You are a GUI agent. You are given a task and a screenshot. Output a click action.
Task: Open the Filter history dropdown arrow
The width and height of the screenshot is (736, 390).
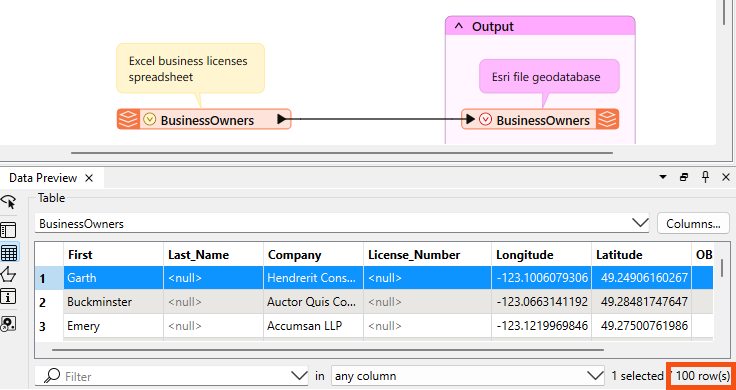pyautogui.click(x=299, y=376)
